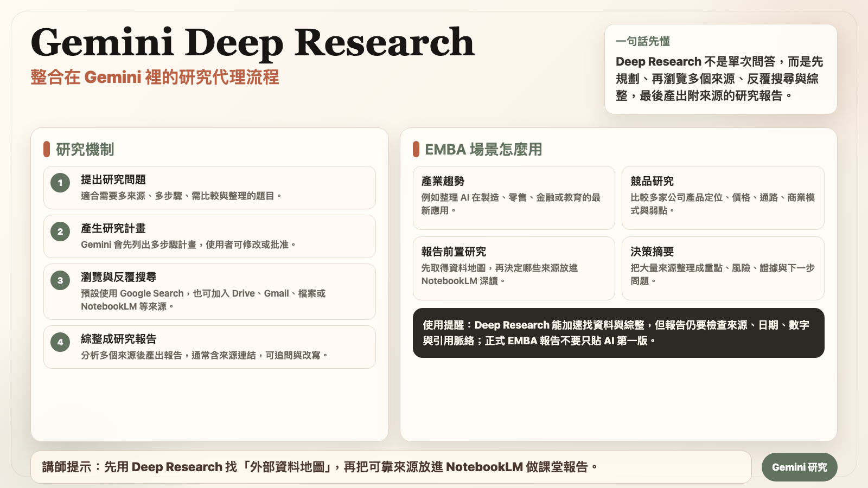868x488 pixels.
Task: Click the step 4 number badge
Action: [x=60, y=342]
